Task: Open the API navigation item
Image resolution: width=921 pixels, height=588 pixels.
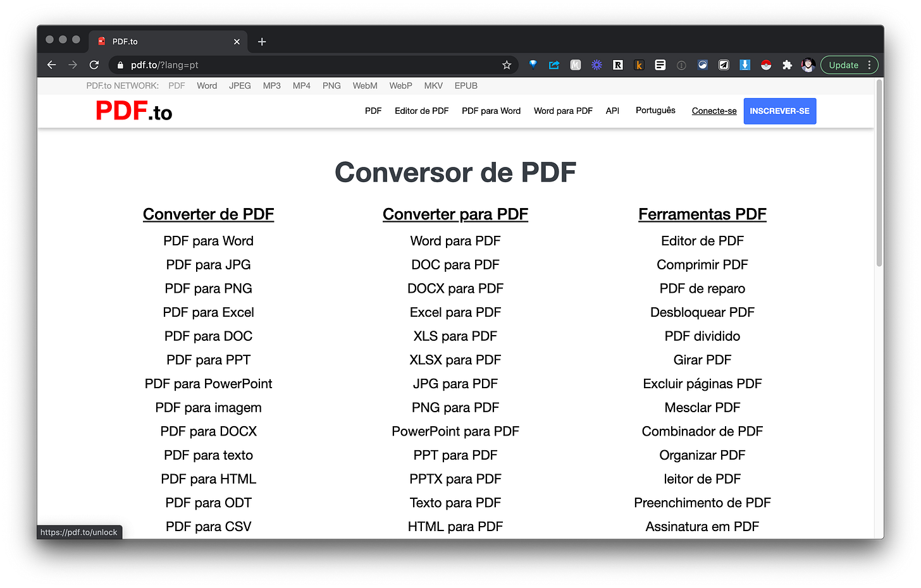Action: click(x=612, y=111)
